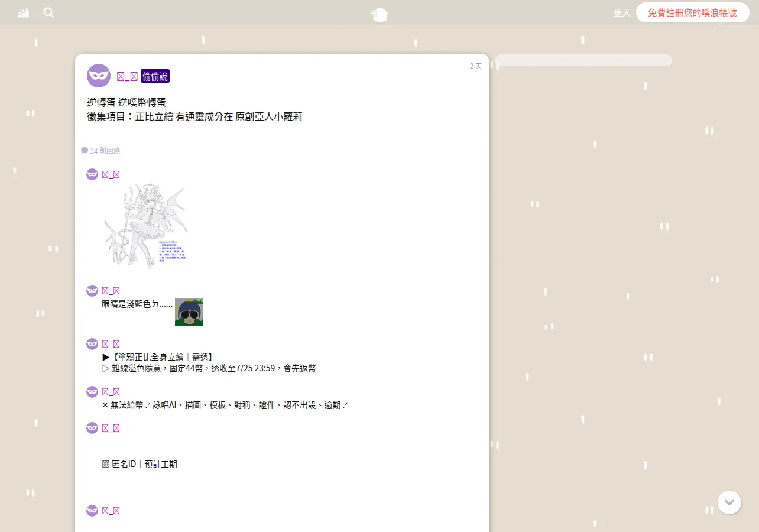Click the large masked anonymous avatar of poster

click(x=99, y=76)
